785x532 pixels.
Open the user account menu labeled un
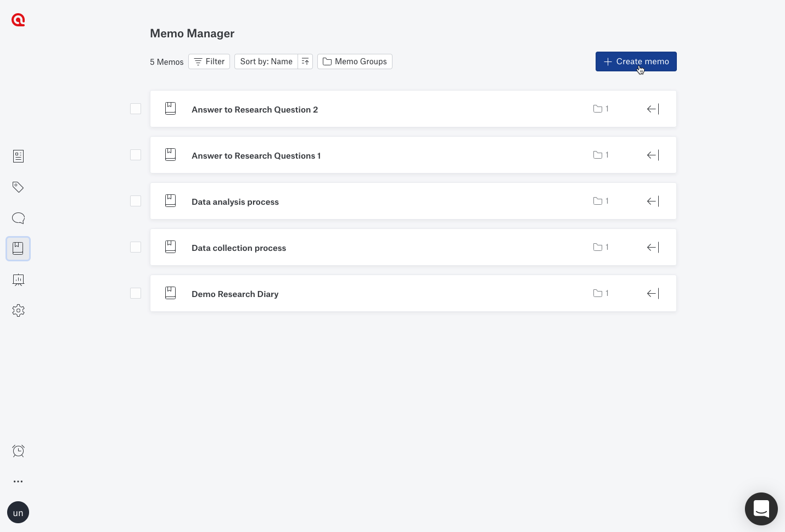[18, 512]
